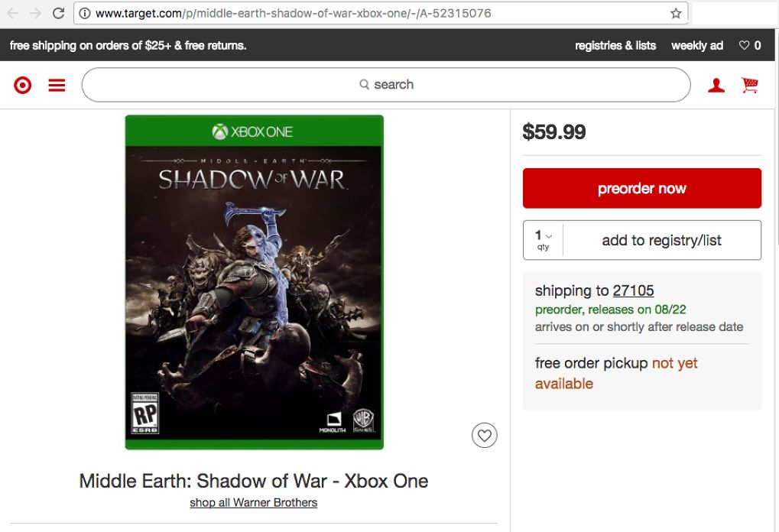Reload the page with the refresh icon
The width and height of the screenshot is (779, 532).
tap(58, 13)
